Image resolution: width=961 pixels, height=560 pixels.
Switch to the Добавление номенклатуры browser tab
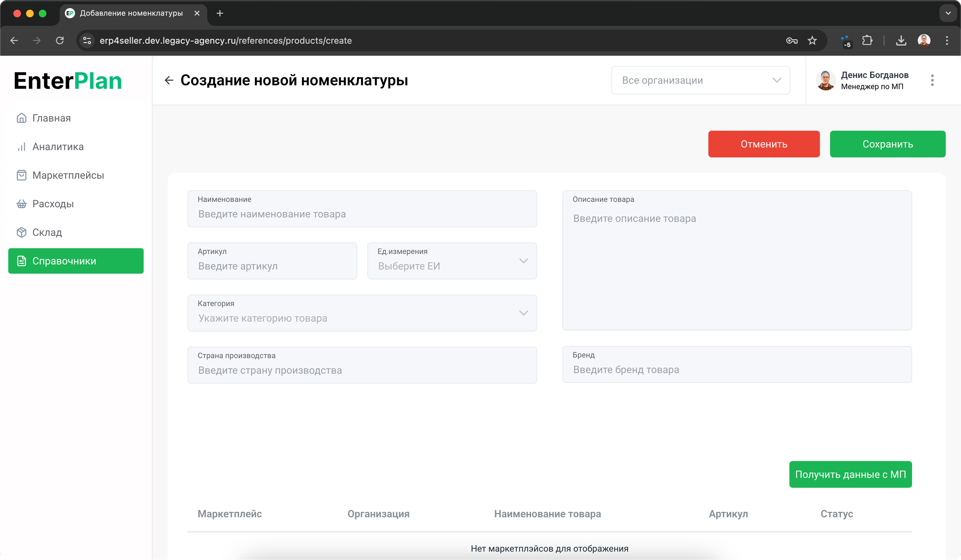tap(130, 13)
